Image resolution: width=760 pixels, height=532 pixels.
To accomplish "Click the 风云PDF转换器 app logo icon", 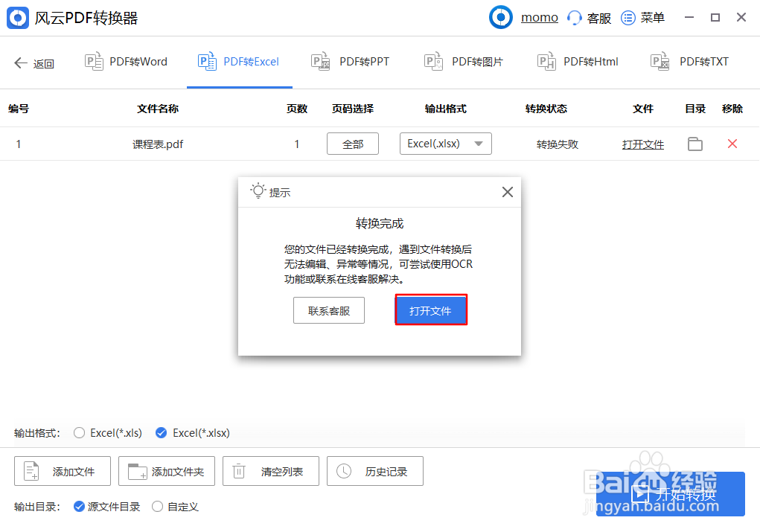I will pyautogui.click(x=18, y=18).
